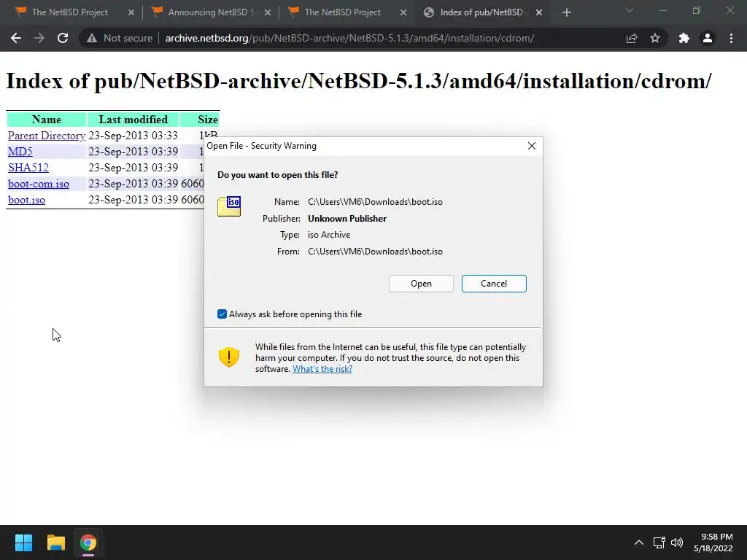747x560 pixels.
Task: Open File Explorer from the taskbar
Action: [x=55, y=542]
